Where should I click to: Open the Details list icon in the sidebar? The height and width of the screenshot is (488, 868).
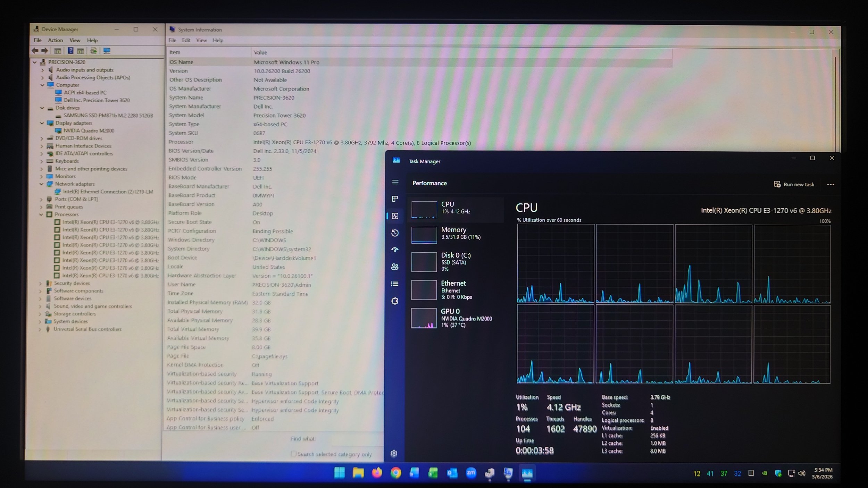pos(395,284)
